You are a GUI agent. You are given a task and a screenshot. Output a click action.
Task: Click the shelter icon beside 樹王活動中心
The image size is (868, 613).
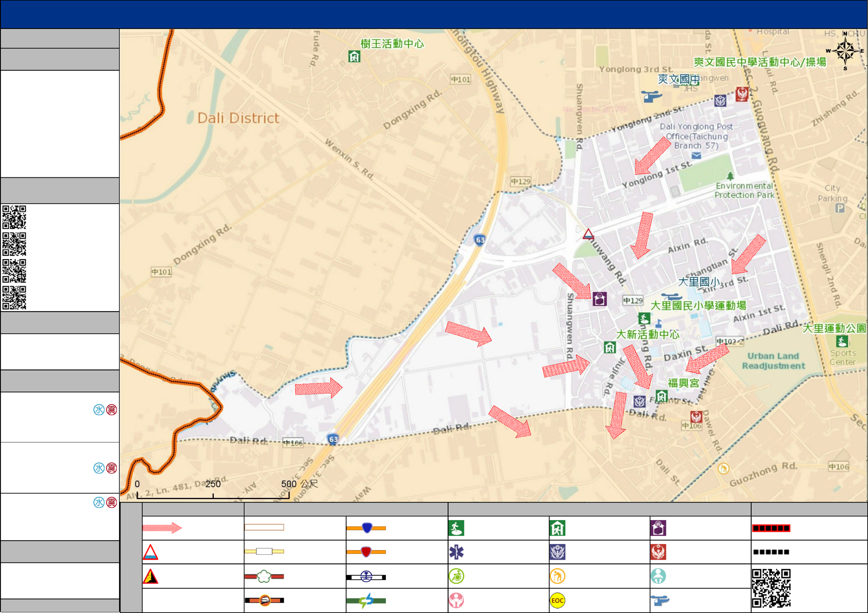[x=354, y=57]
